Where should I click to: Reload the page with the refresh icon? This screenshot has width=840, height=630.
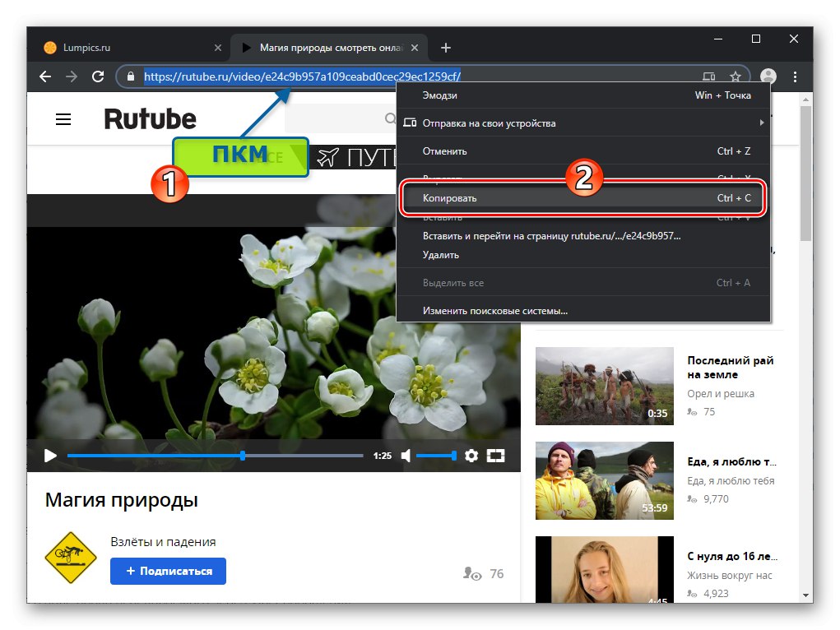(98, 76)
